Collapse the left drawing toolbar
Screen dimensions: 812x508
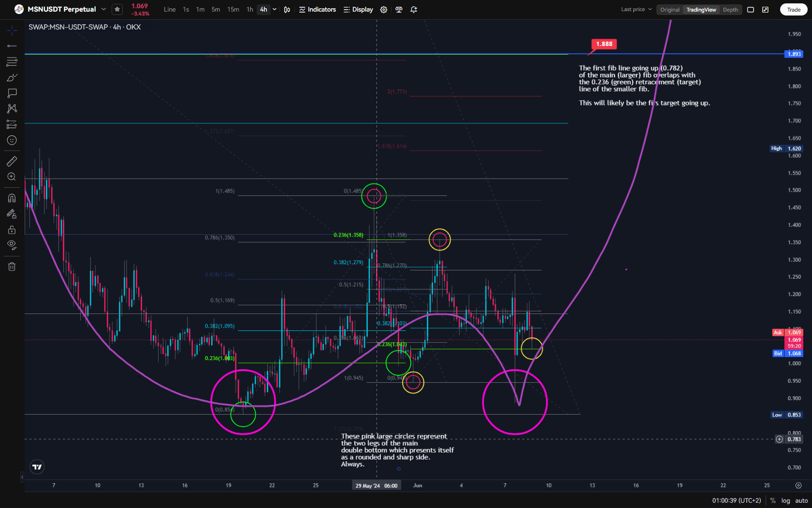[x=22, y=477]
